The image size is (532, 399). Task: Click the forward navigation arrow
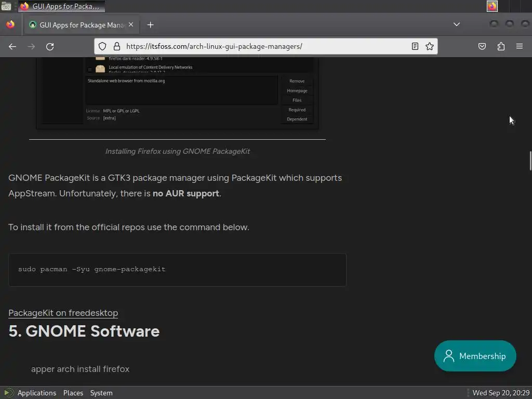pos(31,46)
